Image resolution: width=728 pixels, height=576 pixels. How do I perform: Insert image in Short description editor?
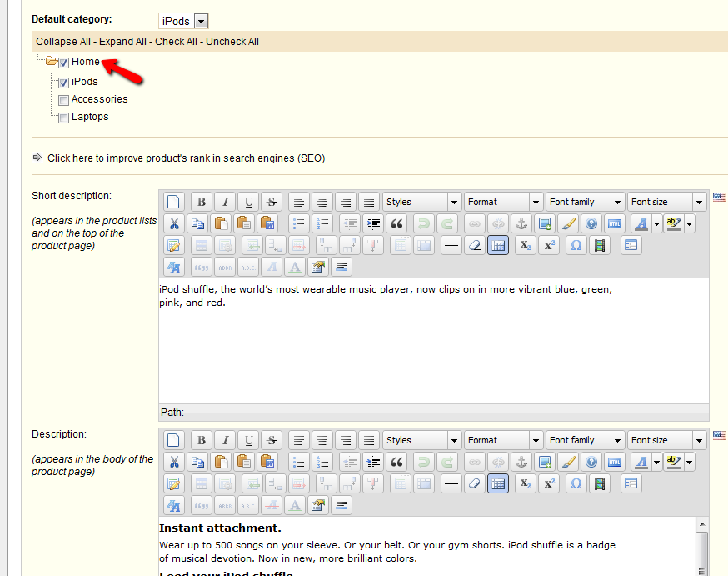coord(545,224)
